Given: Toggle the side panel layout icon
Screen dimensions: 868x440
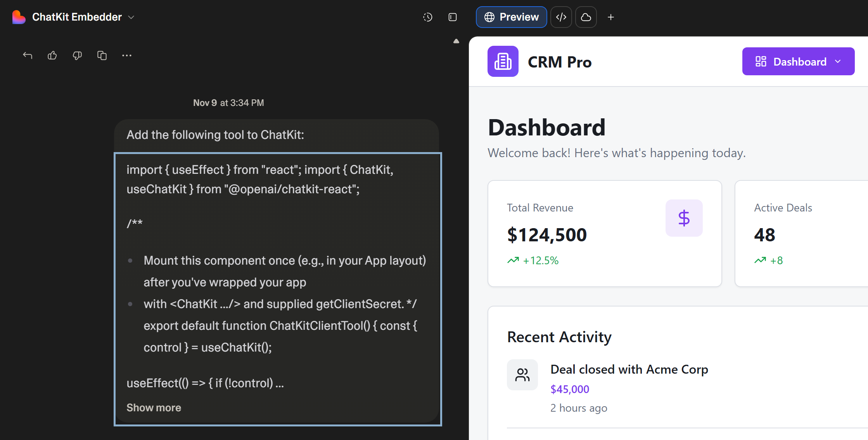Looking at the screenshot, I should (x=452, y=17).
